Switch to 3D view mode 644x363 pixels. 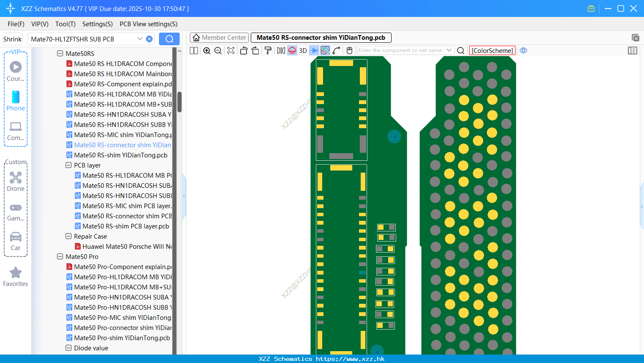click(303, 50)
